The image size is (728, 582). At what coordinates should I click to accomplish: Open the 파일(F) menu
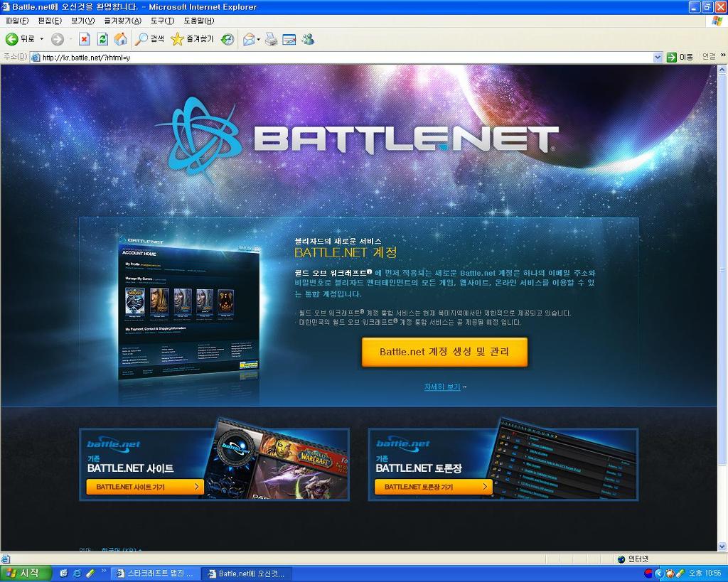(17, 21)
